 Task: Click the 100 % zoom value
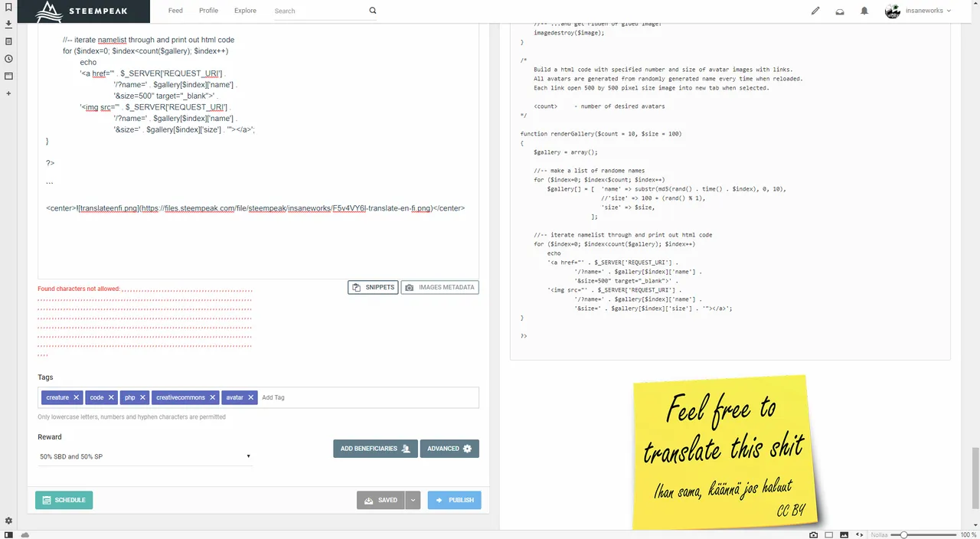pyautogui.click(x=969, y=534)
